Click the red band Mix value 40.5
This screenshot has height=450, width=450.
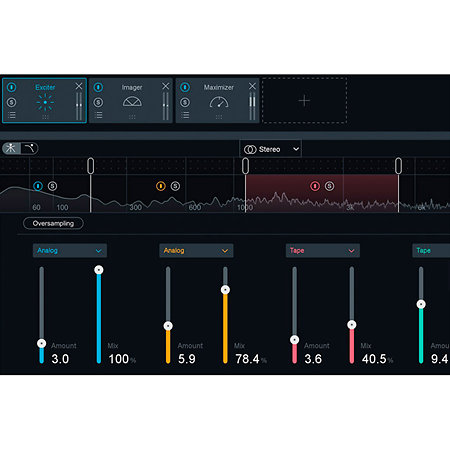click(374, 359)
